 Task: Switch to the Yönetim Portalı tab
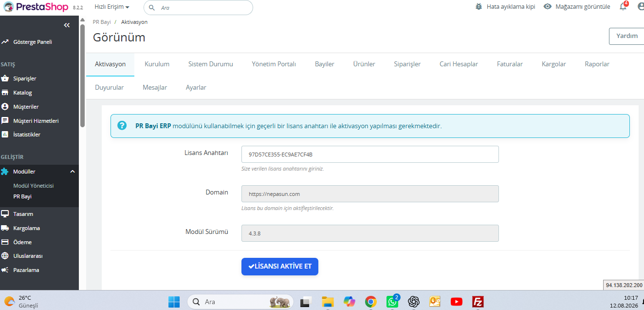(274, 64)
